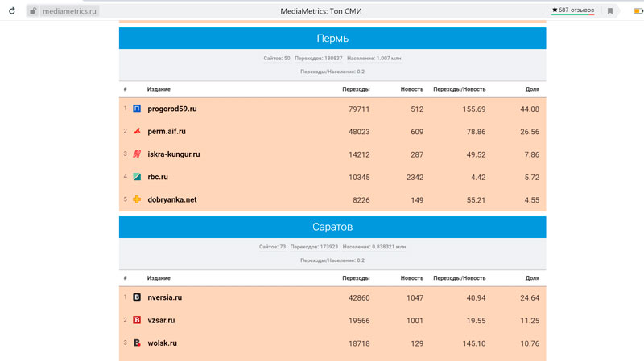This screenshot has height=361, width=644.
Task: Click the browser reload page icon
Action: coord(12,11)
